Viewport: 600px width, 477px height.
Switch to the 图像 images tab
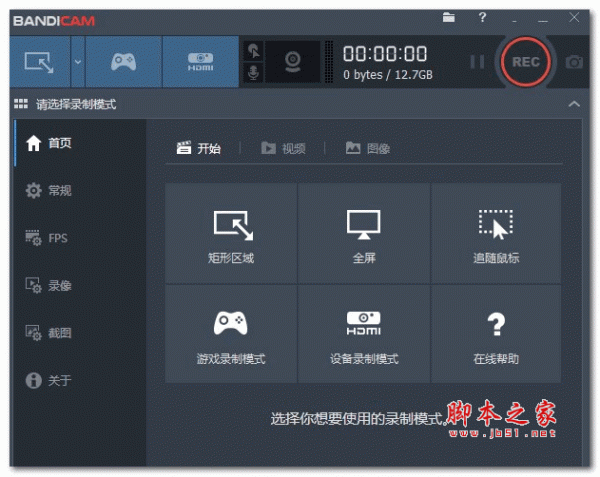click(x=368, y=148)
